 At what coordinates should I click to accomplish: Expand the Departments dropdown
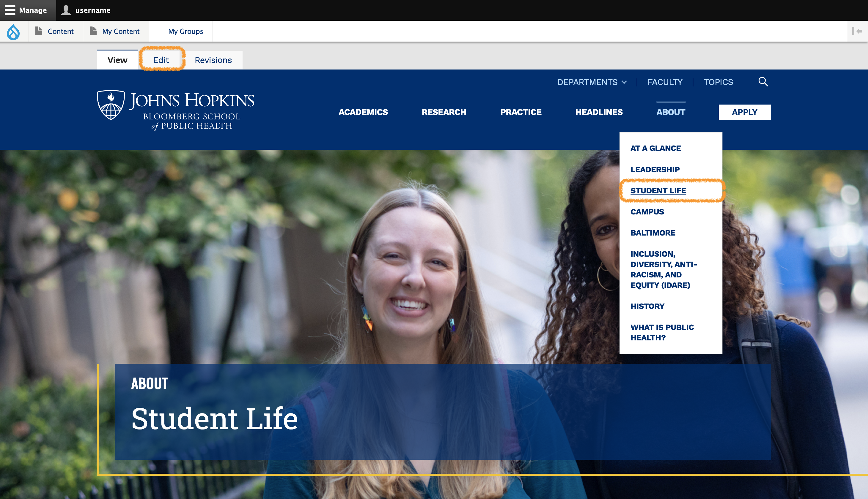(x=592, y=82)
